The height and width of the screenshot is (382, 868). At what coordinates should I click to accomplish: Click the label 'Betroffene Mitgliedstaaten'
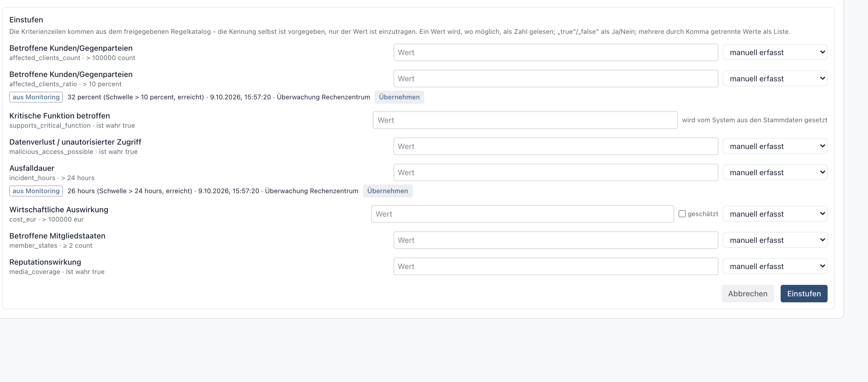(57, 236)
